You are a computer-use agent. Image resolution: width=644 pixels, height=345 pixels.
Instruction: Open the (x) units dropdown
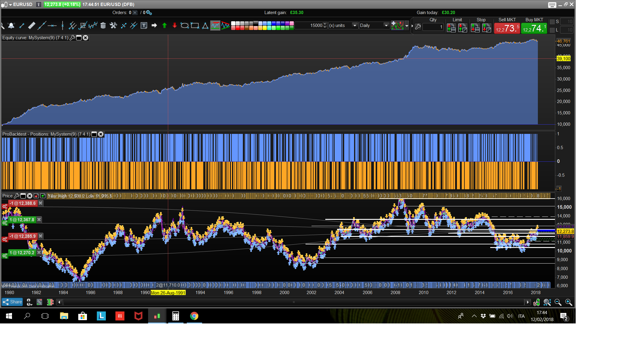pyautogui.click(x=355, y=25)
